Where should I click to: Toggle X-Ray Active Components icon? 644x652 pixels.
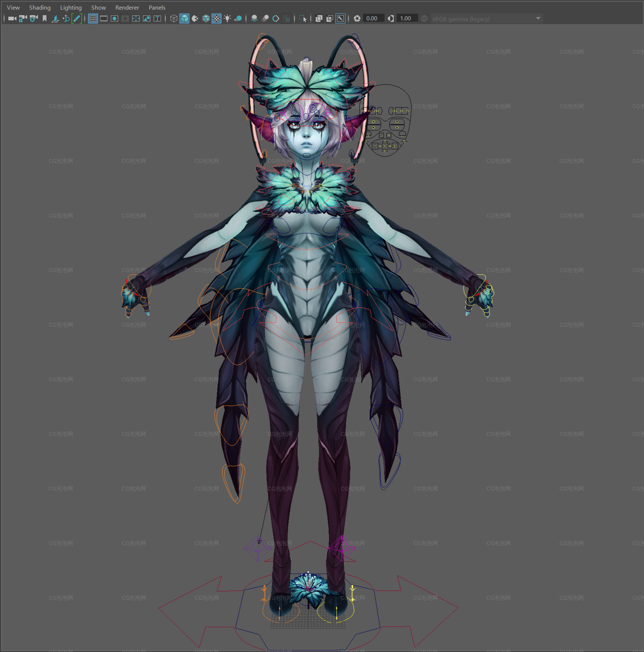pyautogui.click(x=329, y=18)
